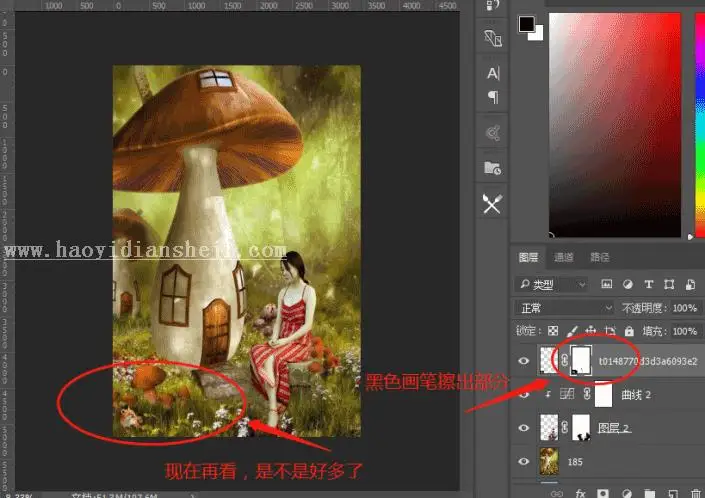Open the brush and tool presets crossed icon

pyautogui.click(x=492, y=204)
